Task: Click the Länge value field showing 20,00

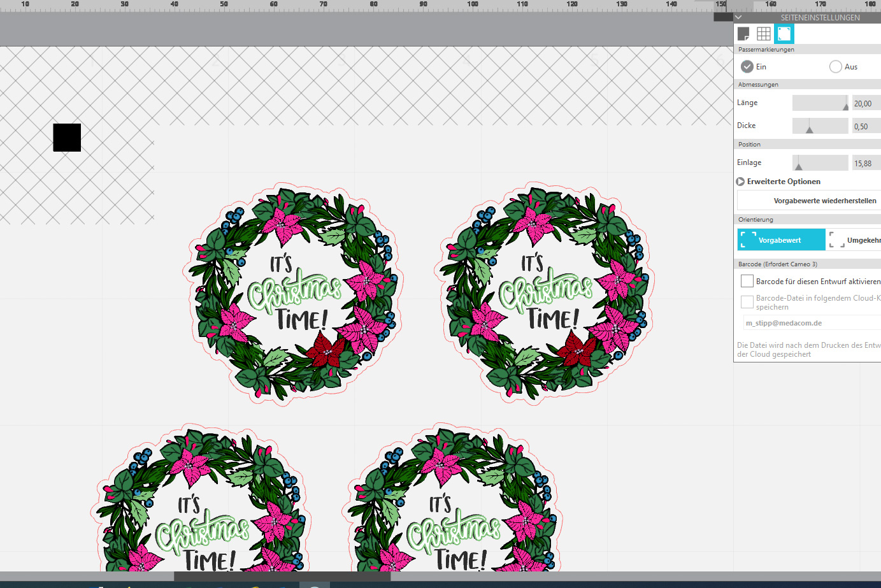Action: point(865,103)
